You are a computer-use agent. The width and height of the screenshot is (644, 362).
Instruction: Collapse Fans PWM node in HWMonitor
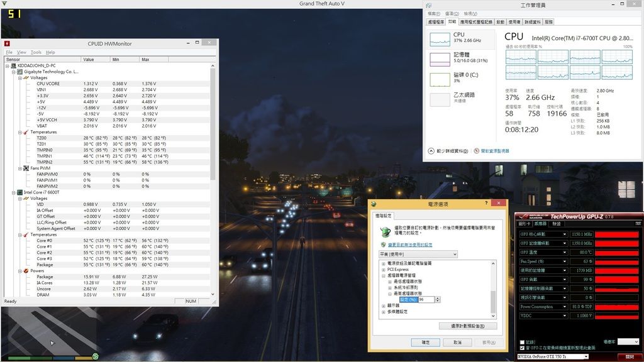19,168
